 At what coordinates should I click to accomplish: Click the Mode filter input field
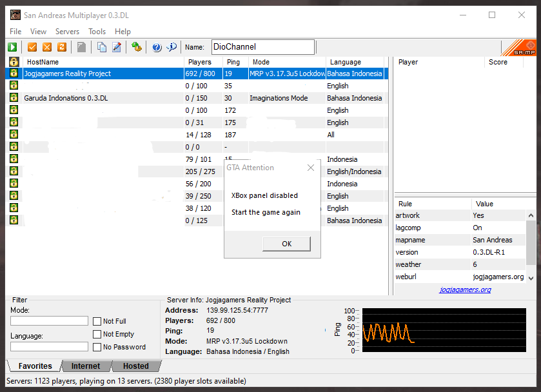(50, 321)
